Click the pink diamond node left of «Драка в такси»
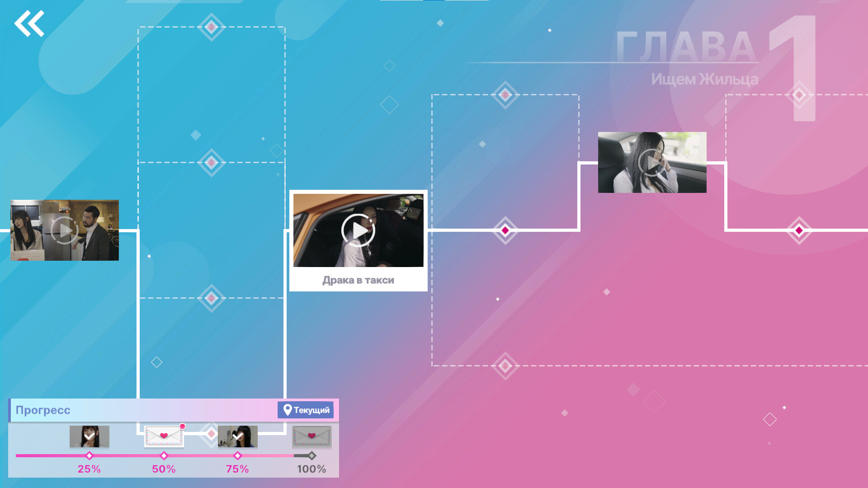Screen dimensions: 868x488 point(505,230)
